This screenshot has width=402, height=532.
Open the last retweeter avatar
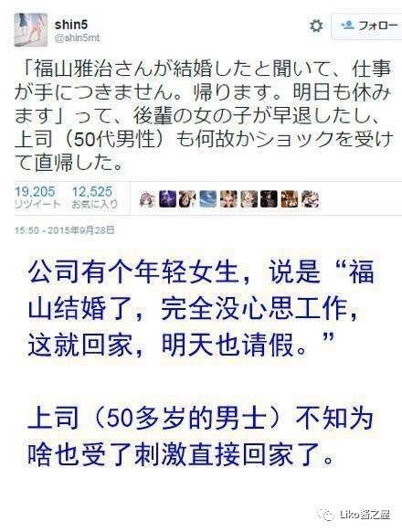coord(310,199)
